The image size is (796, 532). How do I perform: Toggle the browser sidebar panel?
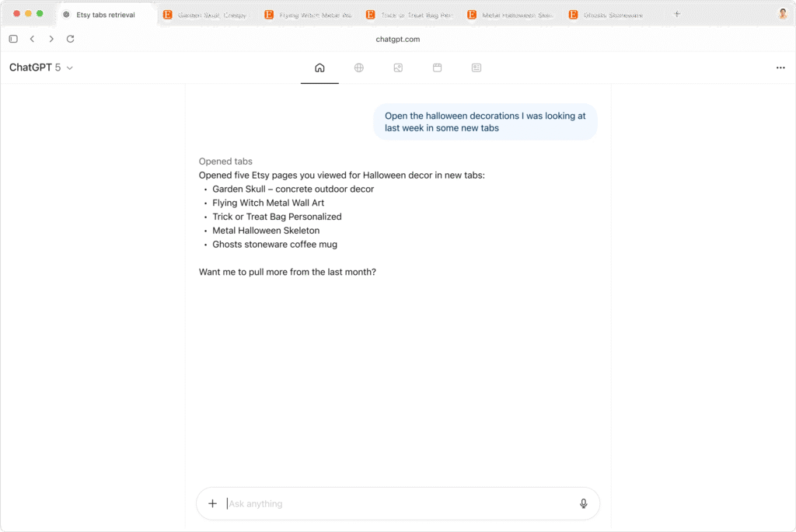(13, 39)
